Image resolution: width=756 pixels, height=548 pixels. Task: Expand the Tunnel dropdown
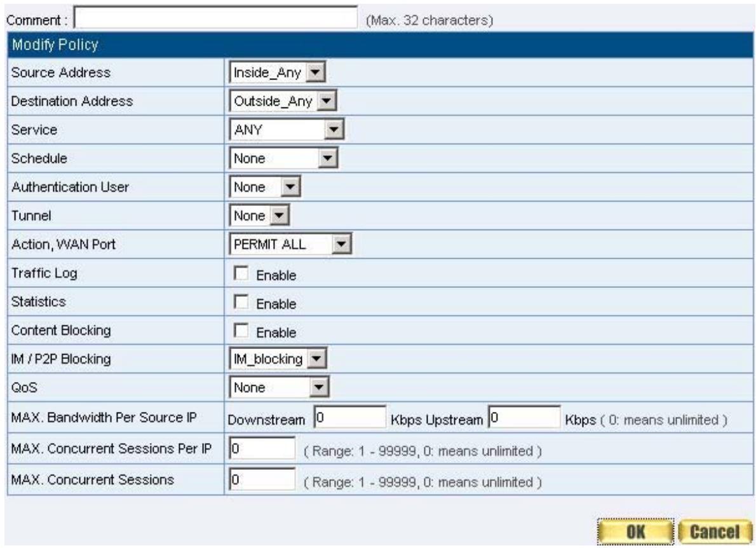click(259, 215)
